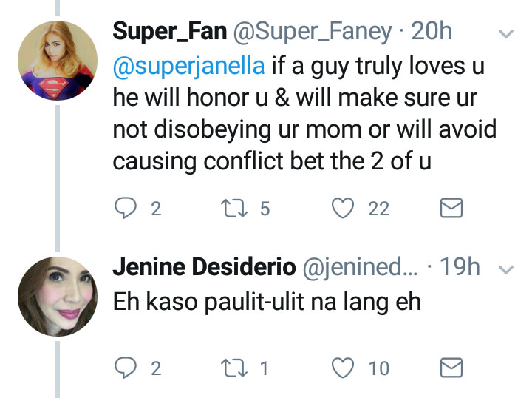Reply to Jenine Desiderio's tweet
This screenshot has width=532, height=398.
pos(124,368)
